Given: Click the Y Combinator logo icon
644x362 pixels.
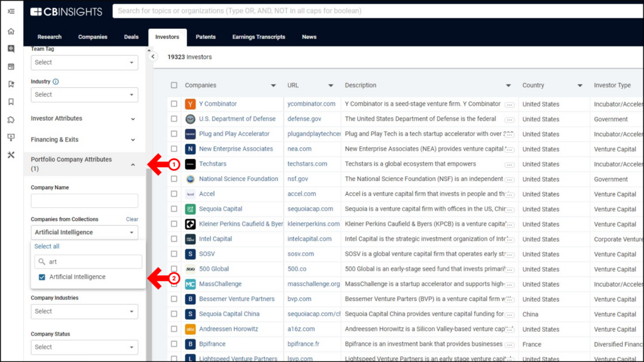Looking at the screenshot, I should [190, 104].
